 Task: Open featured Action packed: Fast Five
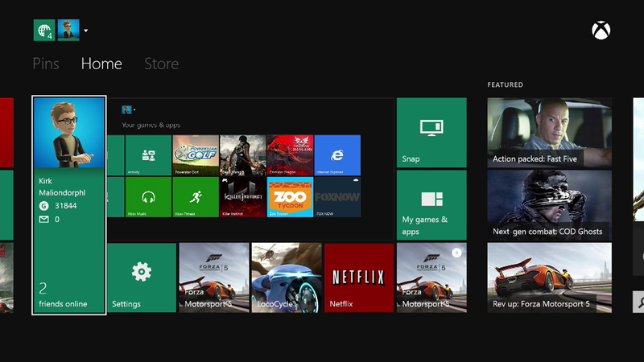pos(550,133)
